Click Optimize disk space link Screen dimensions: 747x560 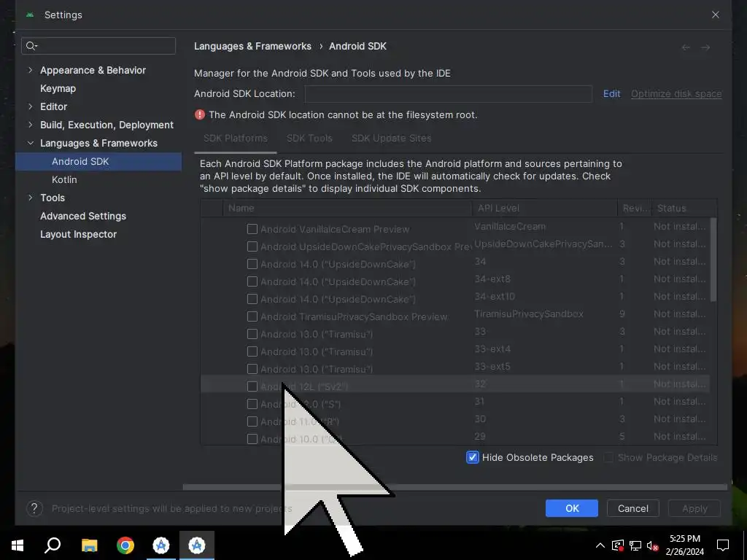pos(676,94)
